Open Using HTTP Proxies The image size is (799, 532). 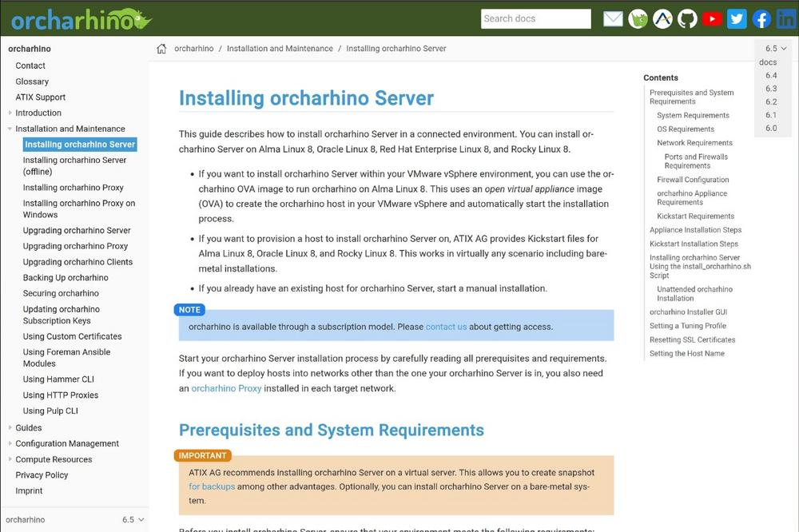tap(61, 395)
